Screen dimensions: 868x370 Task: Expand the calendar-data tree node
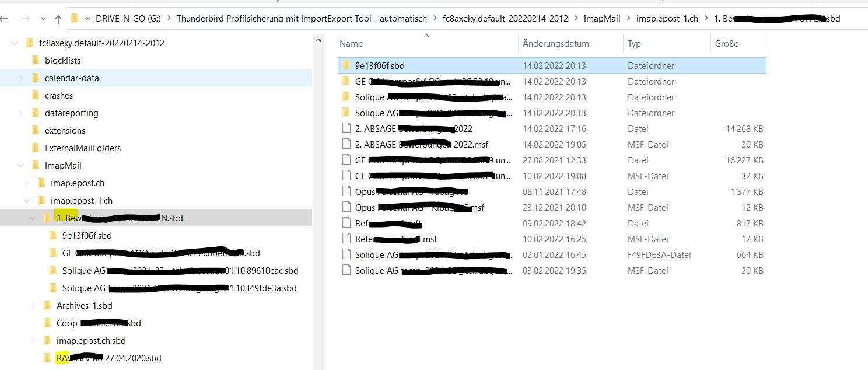pyautogui.click(x=22, y=78)
